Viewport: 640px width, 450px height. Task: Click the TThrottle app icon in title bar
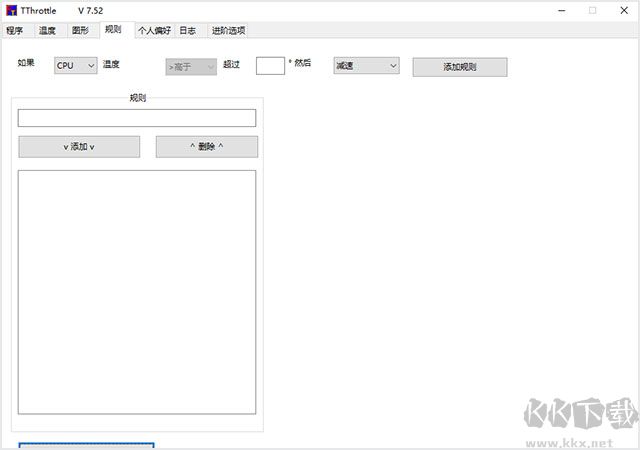[11, 10]
